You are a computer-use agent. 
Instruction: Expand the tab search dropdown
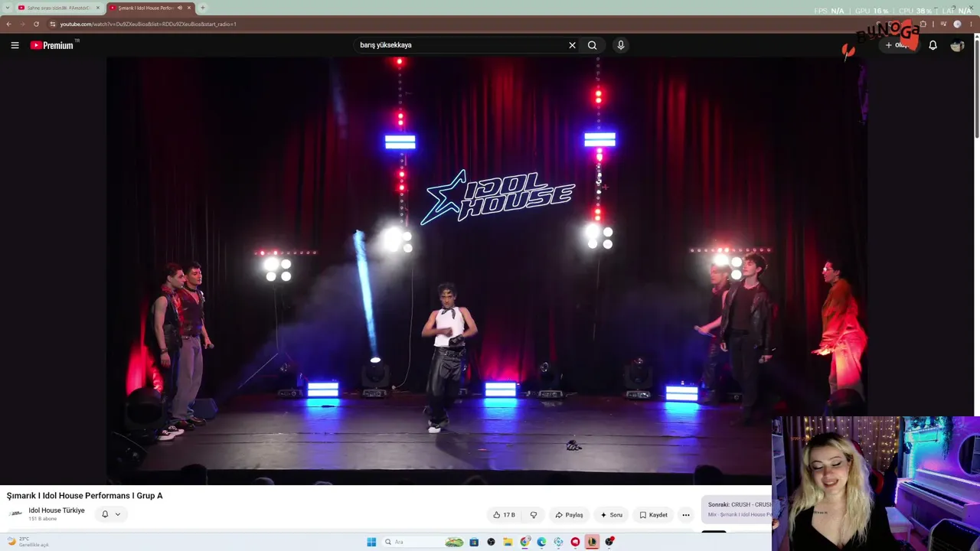(8, 8)
